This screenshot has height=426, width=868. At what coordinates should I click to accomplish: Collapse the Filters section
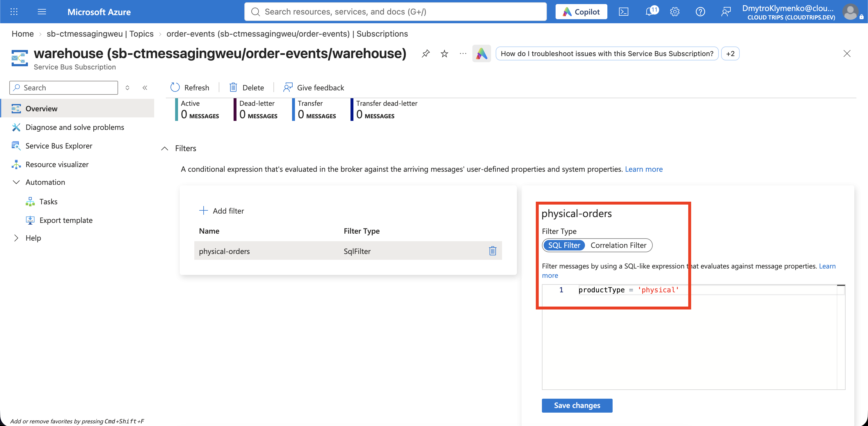point(165,148)
